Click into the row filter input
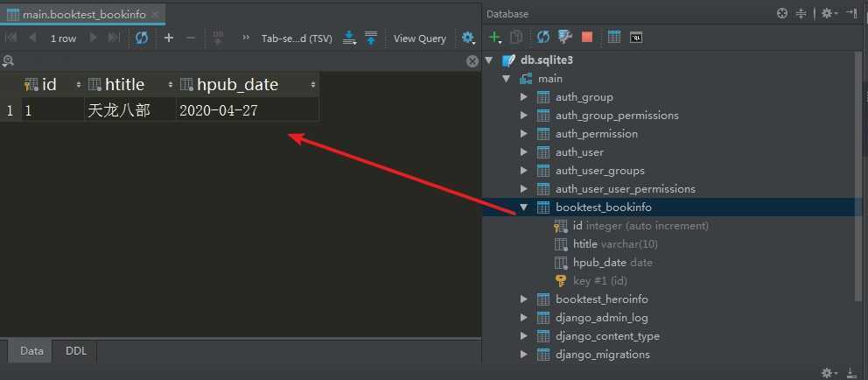 (x=239, y=61)
